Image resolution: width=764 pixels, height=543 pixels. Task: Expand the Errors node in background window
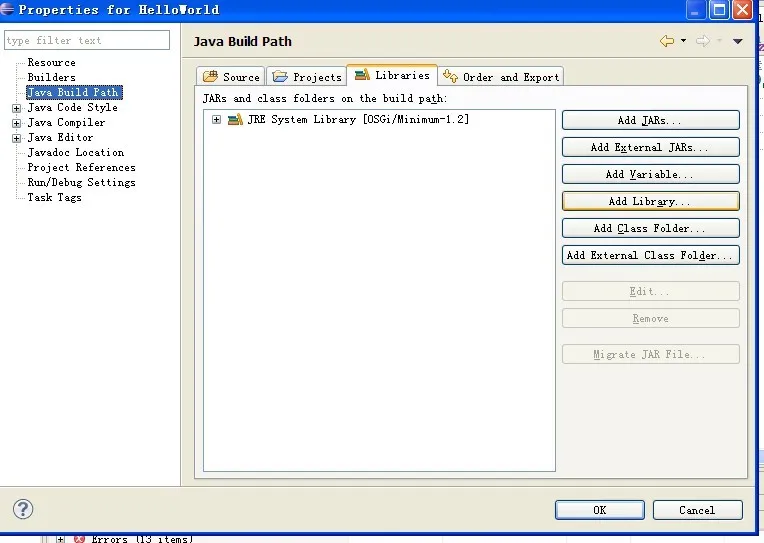pos(60,539)
